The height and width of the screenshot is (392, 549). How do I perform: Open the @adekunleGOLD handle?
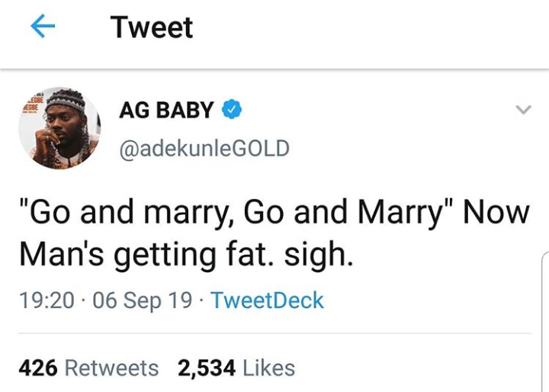pyautogui.click(x=204, y=147)
